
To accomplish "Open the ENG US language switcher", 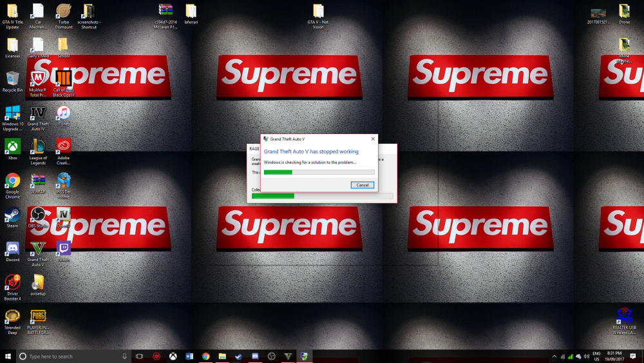I will [x=596, y=357].
